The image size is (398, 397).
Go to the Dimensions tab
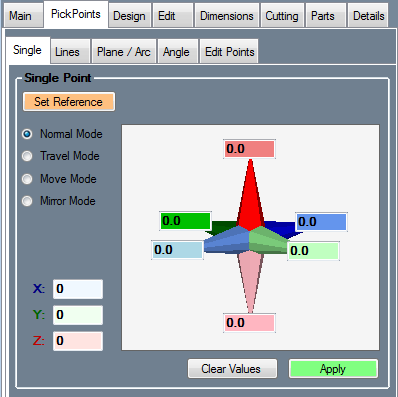227,16
